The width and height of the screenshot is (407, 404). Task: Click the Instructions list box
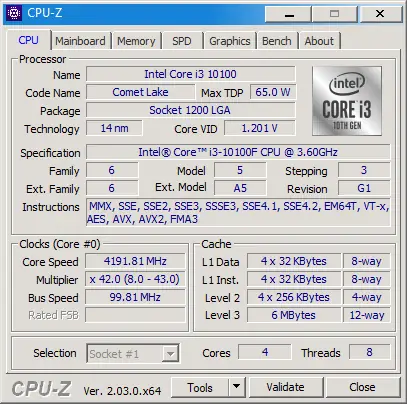[238, 213]
